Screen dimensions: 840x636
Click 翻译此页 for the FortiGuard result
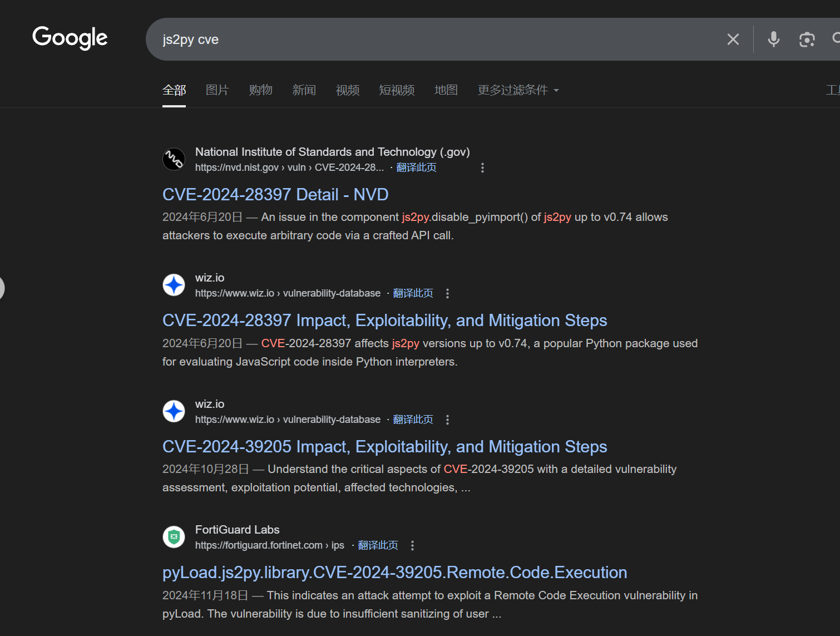click(378, 545)
